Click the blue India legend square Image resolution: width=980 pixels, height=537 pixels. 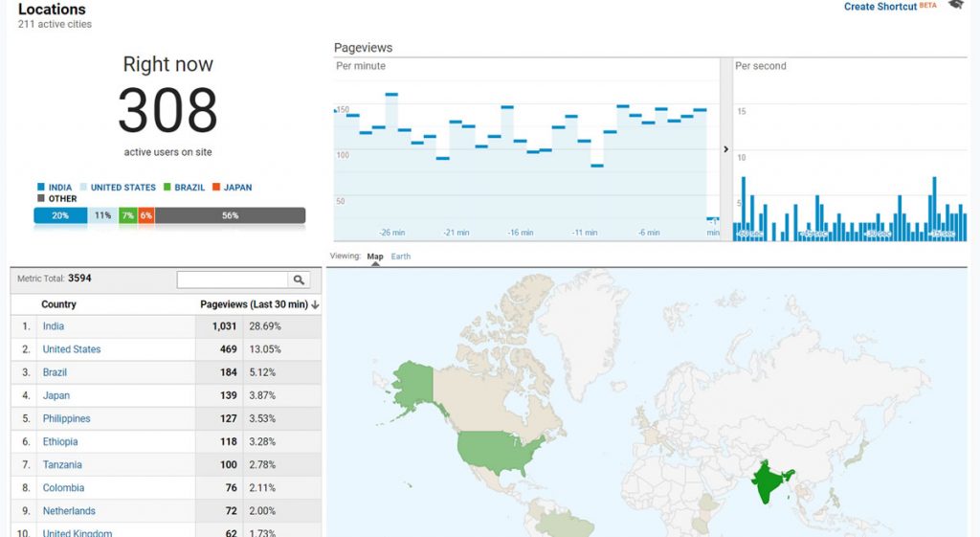(x=41, y=188)
